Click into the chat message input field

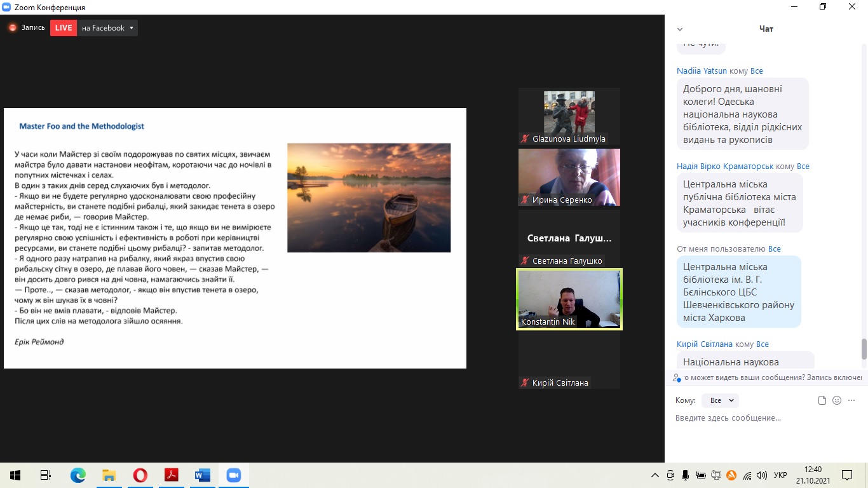click(x=766, y=418)
